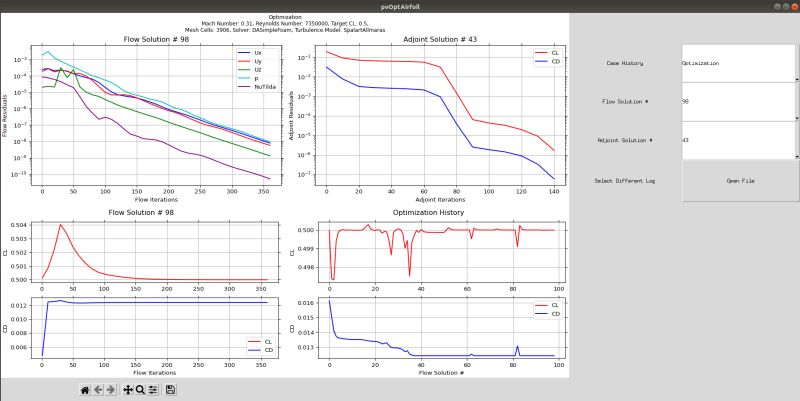Screen dimensions: 800x401
Task: Activate the Zoom to rectangle magnifier
Action: click(x=140, y=390)
